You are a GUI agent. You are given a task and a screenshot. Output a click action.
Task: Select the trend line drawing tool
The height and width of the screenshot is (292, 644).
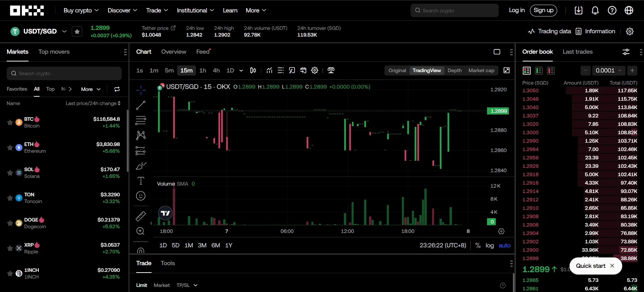click(141, 105)
